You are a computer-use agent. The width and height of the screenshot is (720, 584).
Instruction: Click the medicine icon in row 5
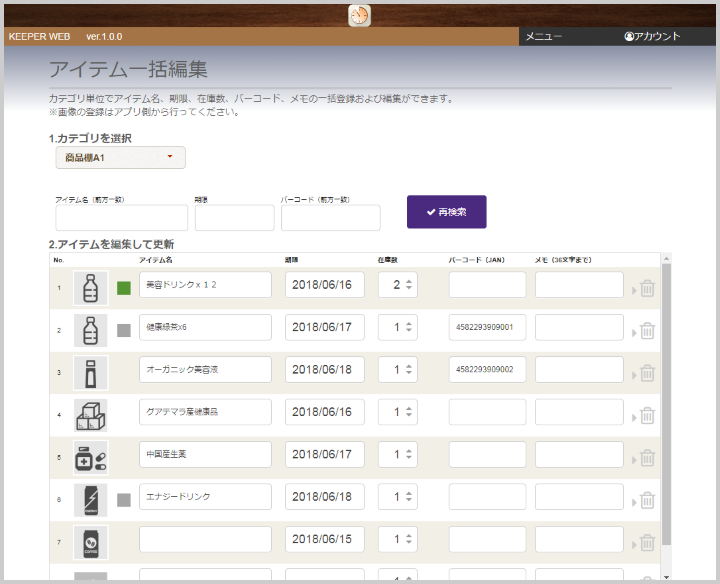pos(90,457)
